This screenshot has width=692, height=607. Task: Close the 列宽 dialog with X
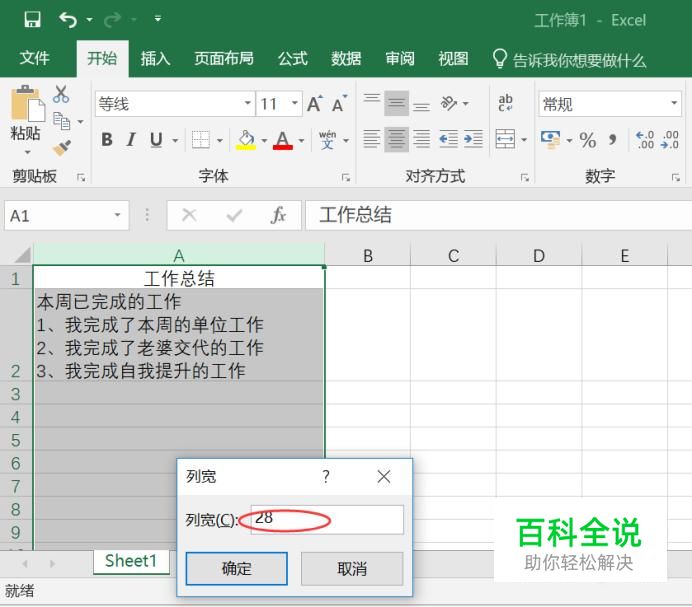(384, 476)
